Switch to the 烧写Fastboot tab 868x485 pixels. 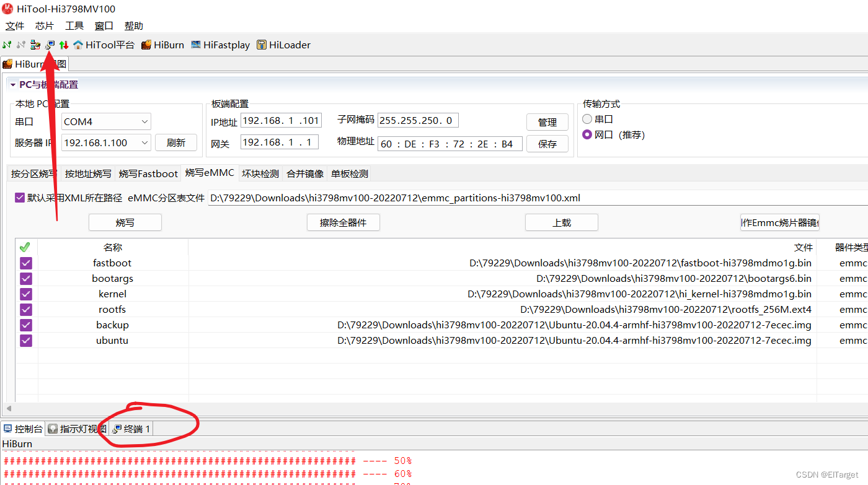(148, 174)
